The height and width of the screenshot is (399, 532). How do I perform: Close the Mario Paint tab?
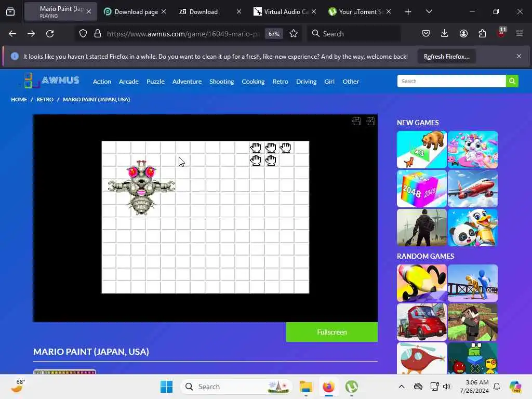tap(89, 11)
